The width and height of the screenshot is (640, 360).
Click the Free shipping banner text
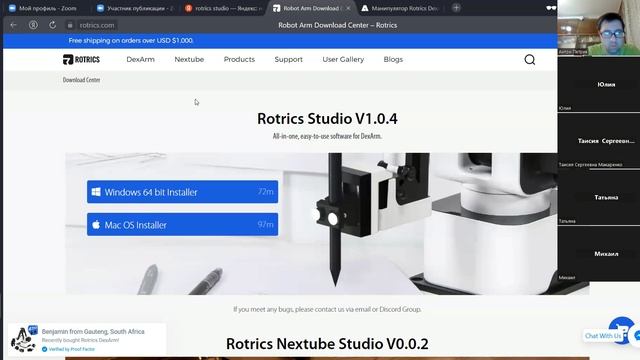pos(131,40)
